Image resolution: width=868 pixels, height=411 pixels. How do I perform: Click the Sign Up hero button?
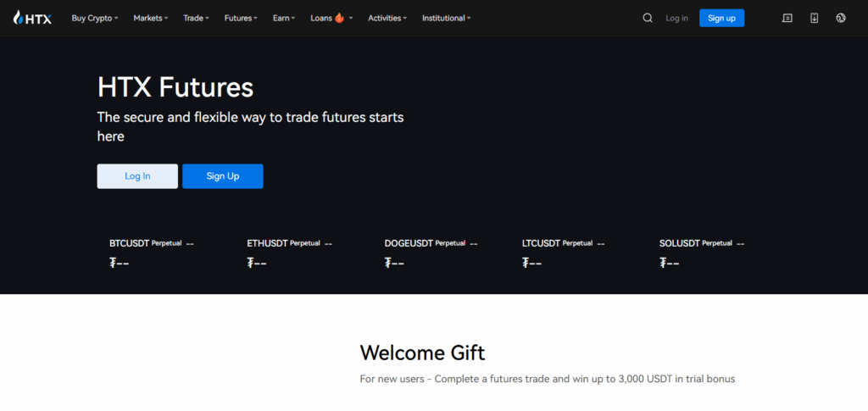(x=223, y=176)
